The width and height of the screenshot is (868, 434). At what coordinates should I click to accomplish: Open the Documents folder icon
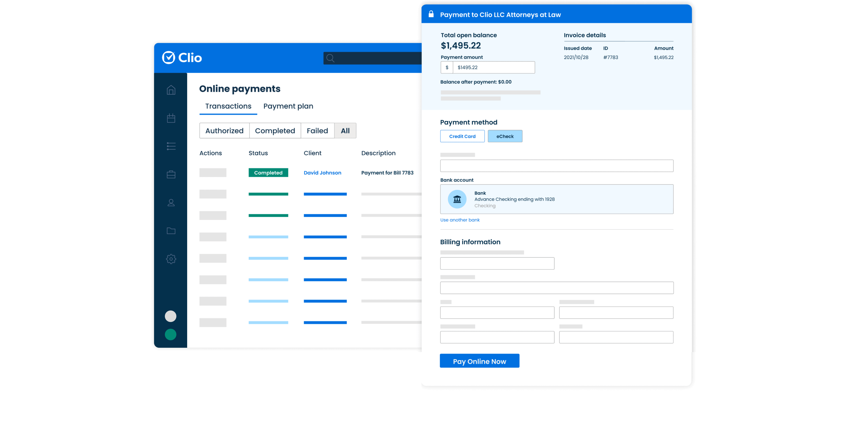171,231
